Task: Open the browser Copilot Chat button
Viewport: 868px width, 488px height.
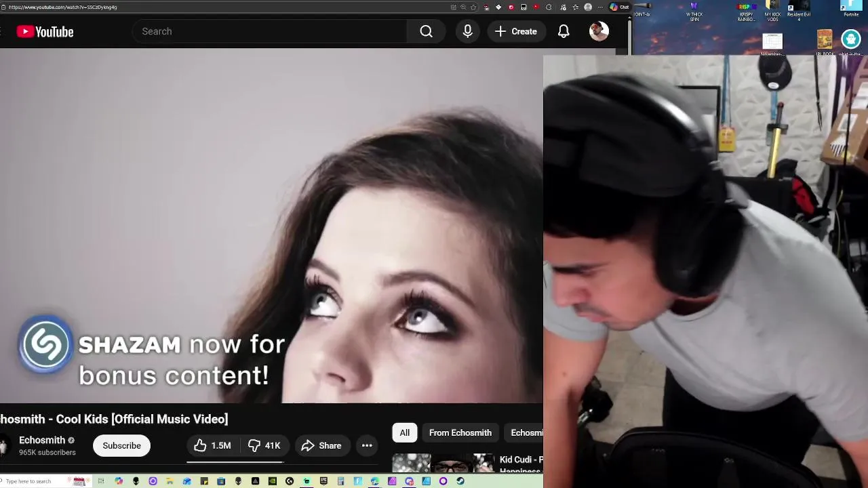Action: coord(620,7)
